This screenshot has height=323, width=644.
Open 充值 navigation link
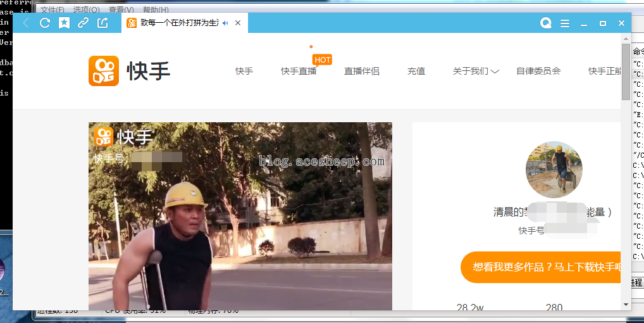point(416,71)
